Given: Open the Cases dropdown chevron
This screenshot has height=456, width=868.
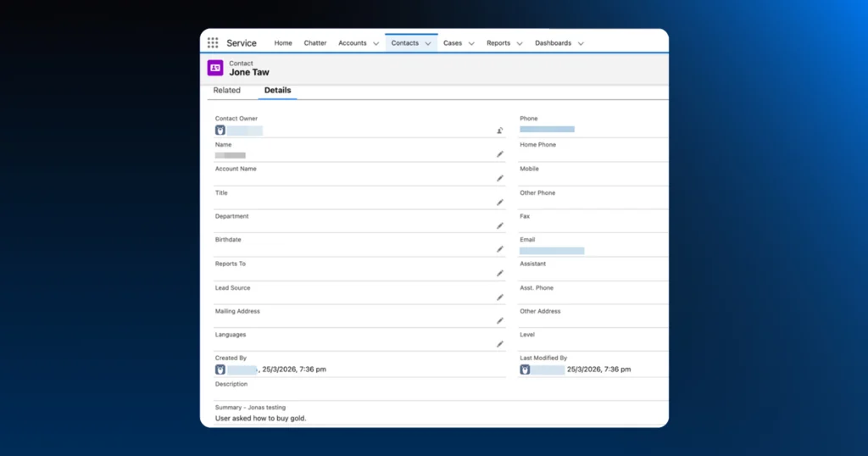Looking at the screenshot, I should pos(471,43).
